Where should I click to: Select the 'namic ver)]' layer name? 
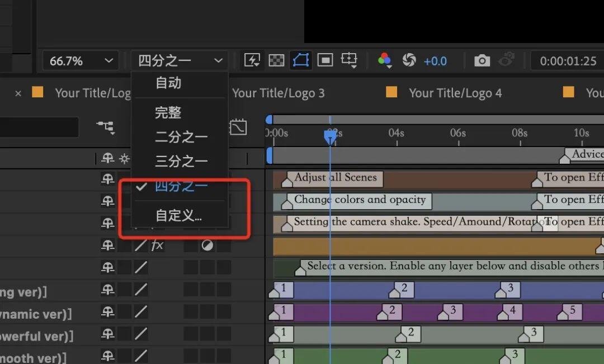click(36, 314)
